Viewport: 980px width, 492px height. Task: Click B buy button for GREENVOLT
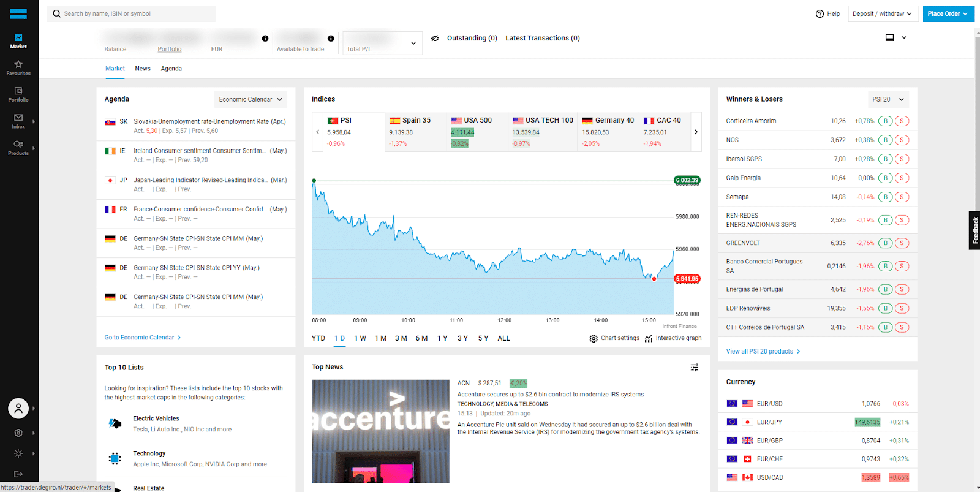(x=885, y=243)
